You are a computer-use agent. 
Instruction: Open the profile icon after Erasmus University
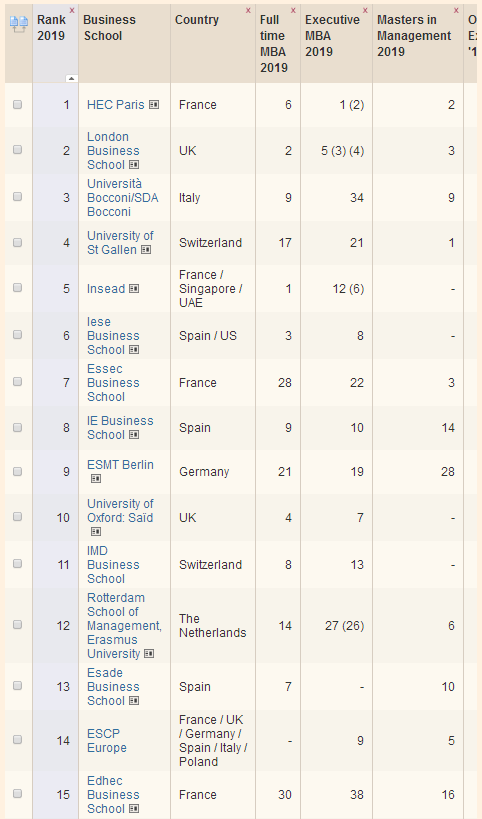click(x=149, y=653)
